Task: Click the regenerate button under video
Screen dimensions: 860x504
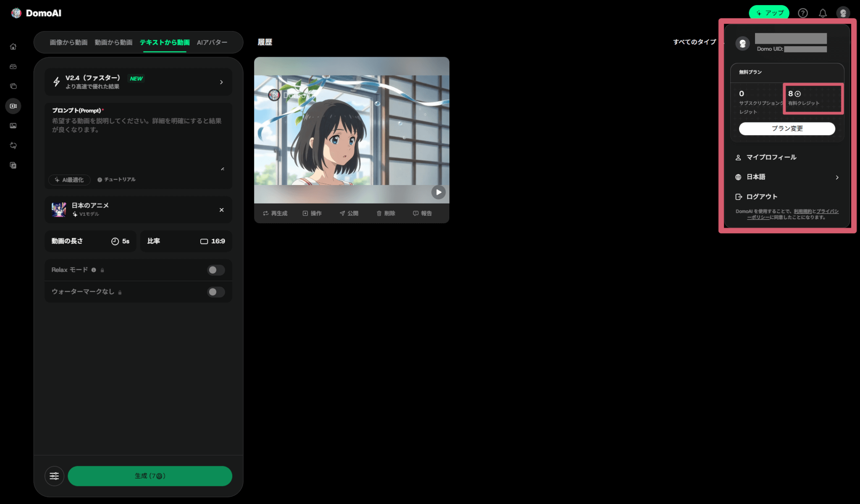Action: tap(275, 213)
